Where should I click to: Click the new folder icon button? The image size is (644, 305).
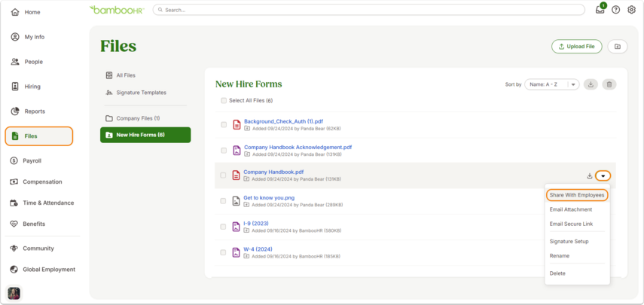coord(618,47)
